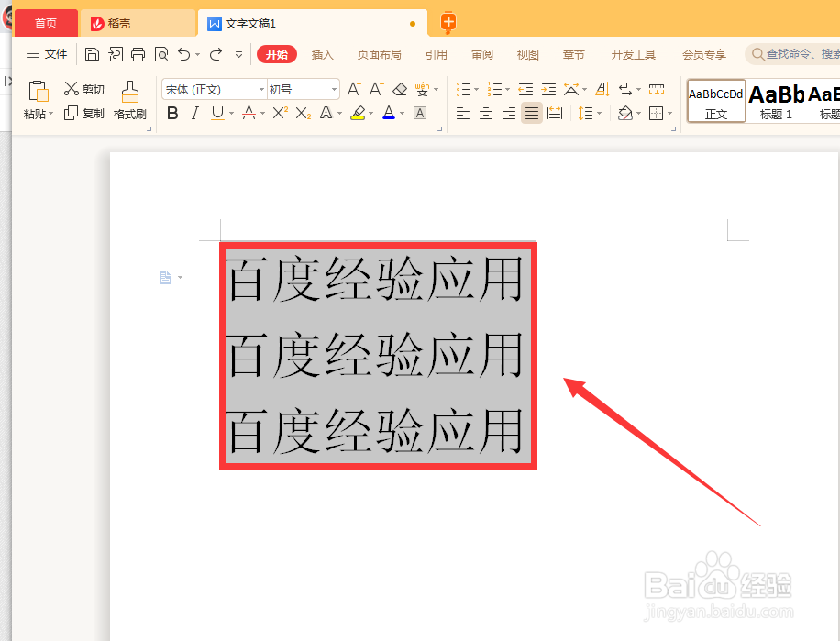Click the pinyin guide icon
The height and width of the screenshot is (641, 840).
[x=422, y=89]
